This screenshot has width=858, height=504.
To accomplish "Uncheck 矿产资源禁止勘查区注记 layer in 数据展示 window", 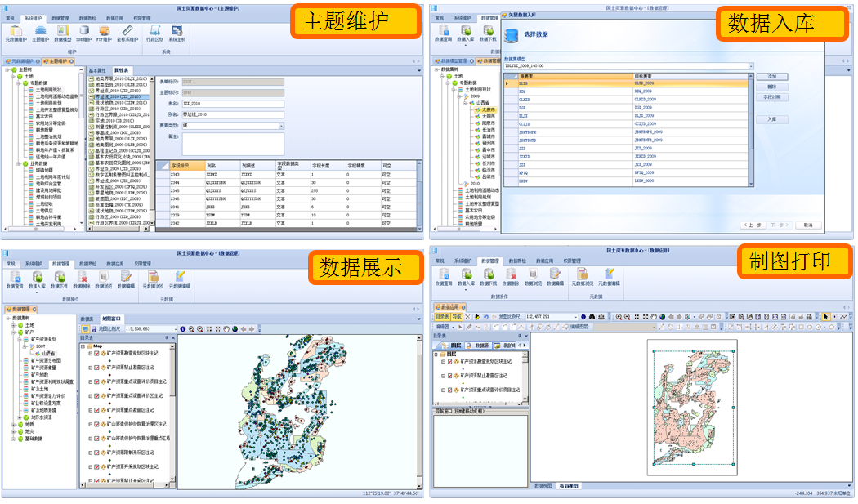I will pyautogui.click(x=96, y=368).
